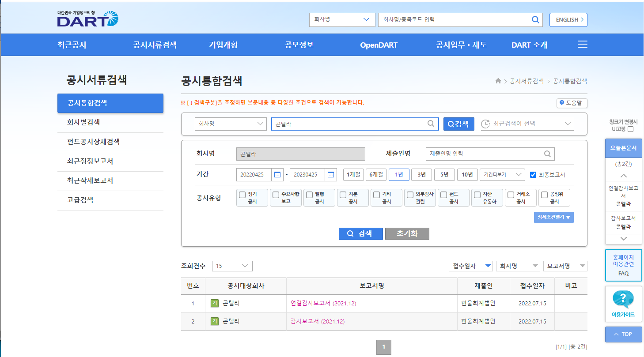This screenshot has height=357, width=644.
Task: Open the 감사보고서 (2021.12) report
Action: click(318, 322)
